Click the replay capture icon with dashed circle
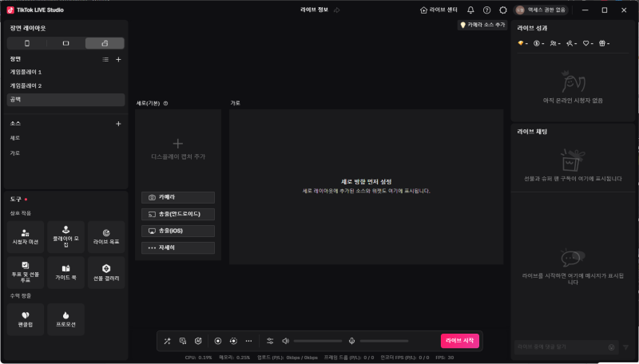Viewport: 639px width, 364px height. 233,341
